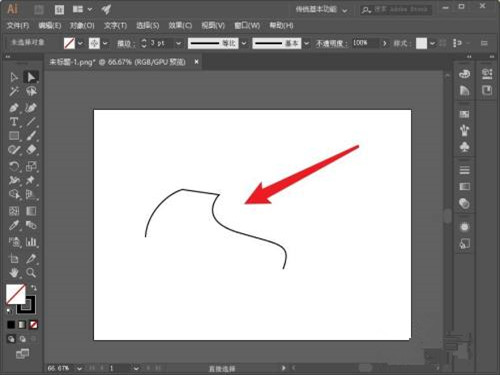Select the Hand tool
Screen dimensions: 500x375
coord(14,273)
